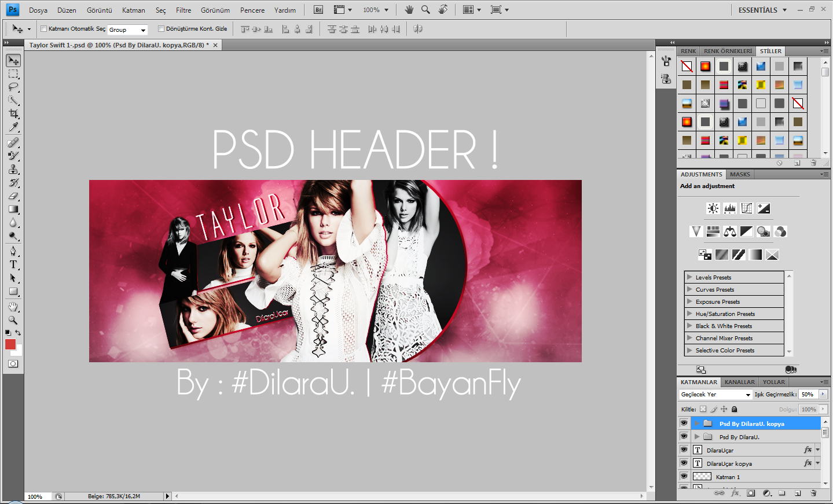Viewport: 833px width, 504px height.
Task: Select the Gradient tool
Action: [x=13, y=209]
